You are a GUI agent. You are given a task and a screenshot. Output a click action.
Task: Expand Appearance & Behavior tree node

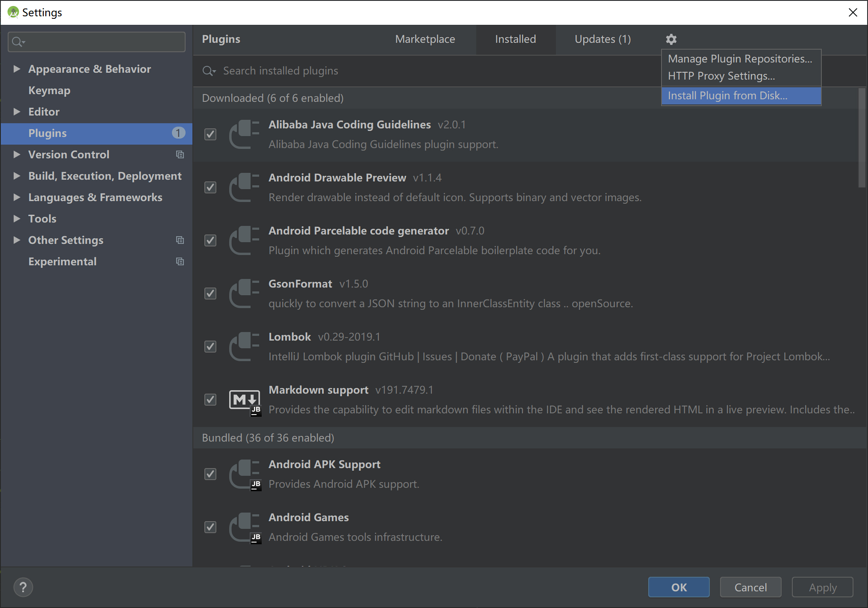[17, 69]
